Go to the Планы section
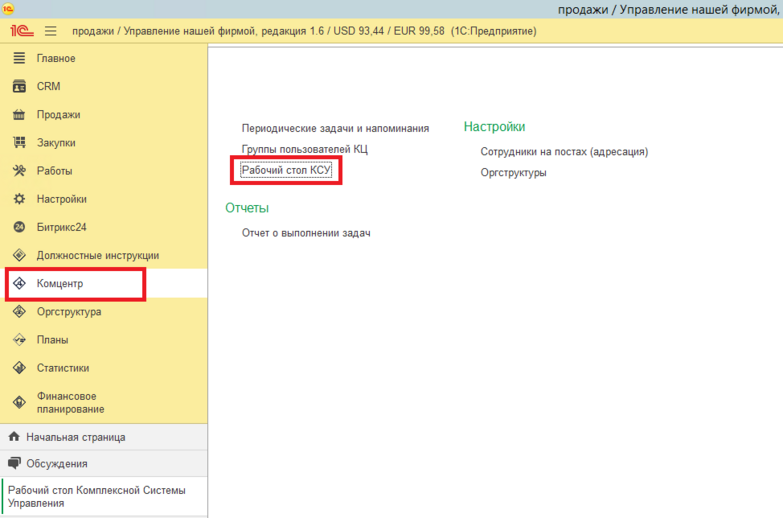Image resolution: width=783 pixels, height=518 pixels. tap(103, 340)
